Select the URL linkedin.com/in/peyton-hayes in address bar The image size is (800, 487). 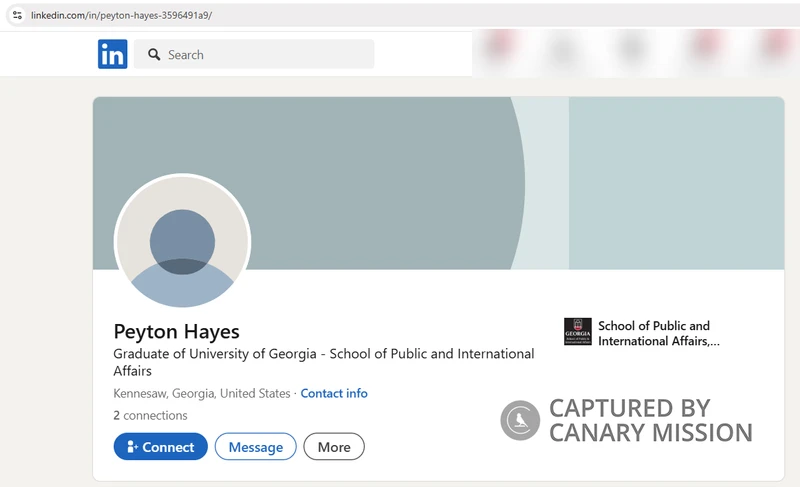pyautogui.click(x=121, y=15)
